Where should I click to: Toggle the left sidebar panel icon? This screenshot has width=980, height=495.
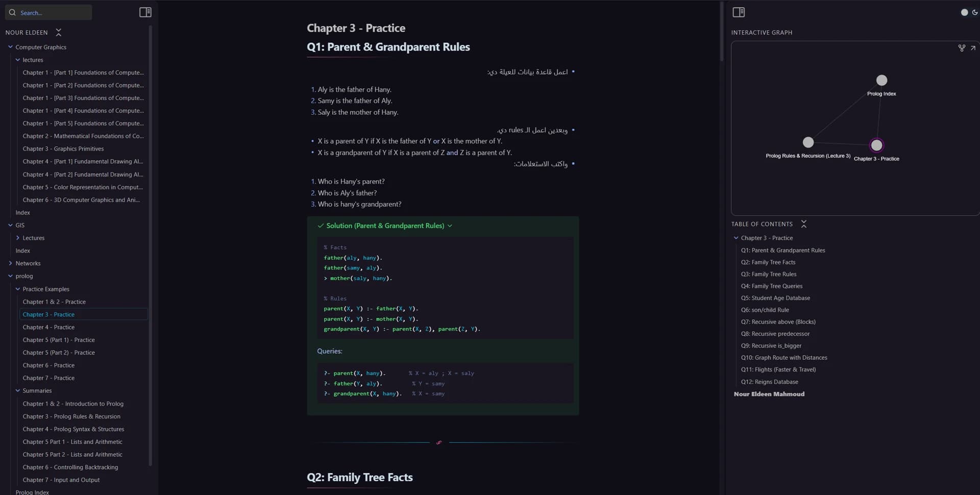click(145, 12)
